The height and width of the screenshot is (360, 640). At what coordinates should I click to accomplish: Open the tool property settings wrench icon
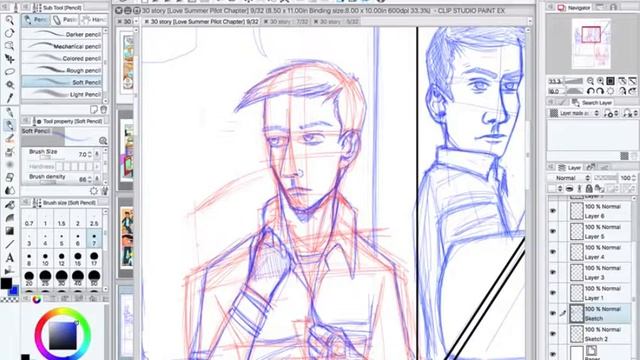coord(104,191)
